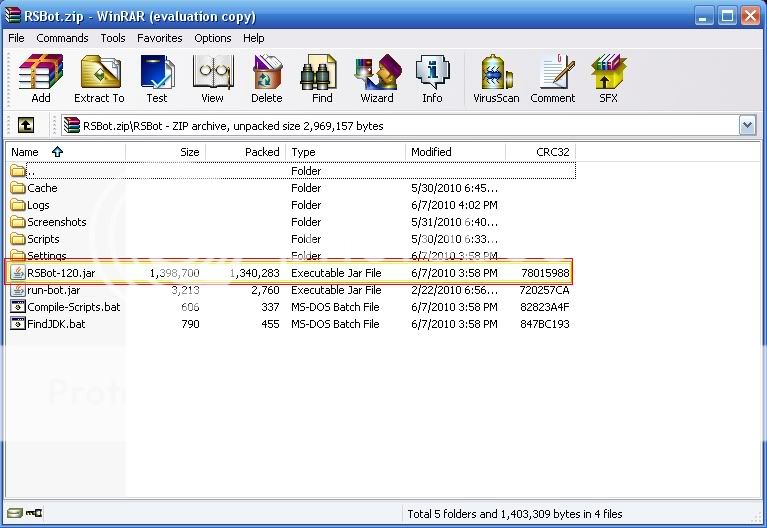Launch the Wizard tool
The image size is (767, 528).
point(377,78)
